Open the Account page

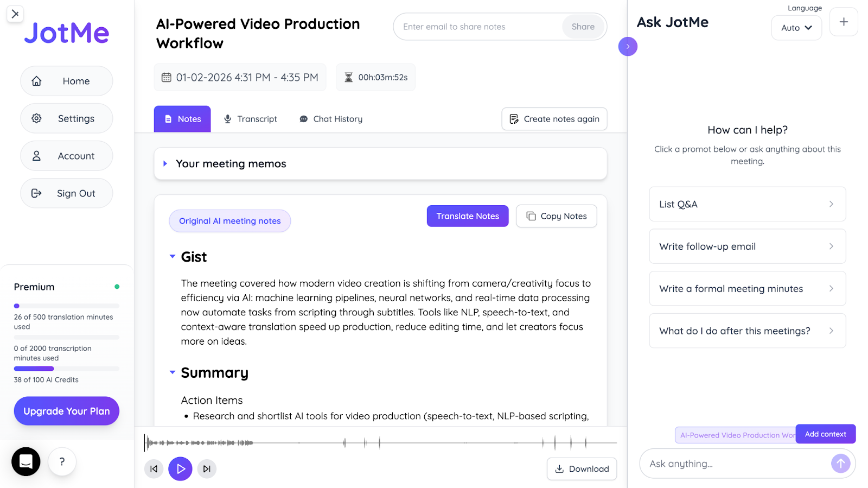pyautogui.click(x=67, y=156)
